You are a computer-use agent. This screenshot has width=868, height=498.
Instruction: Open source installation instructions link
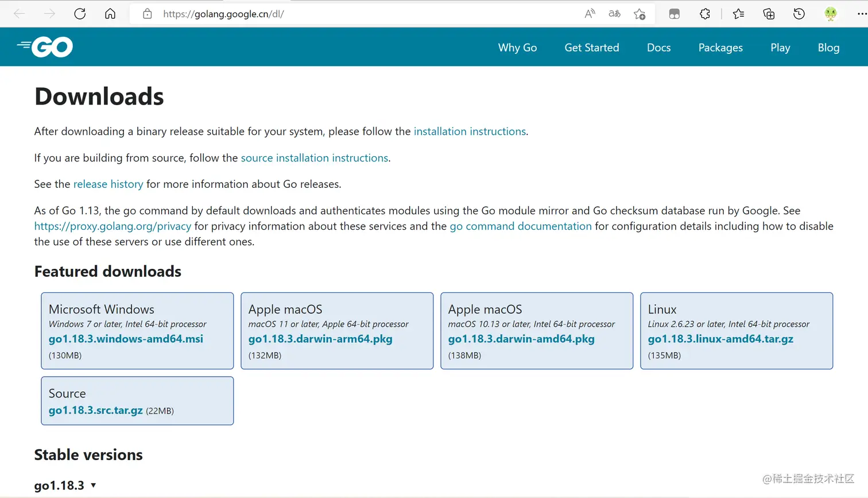tap(315, 158)
